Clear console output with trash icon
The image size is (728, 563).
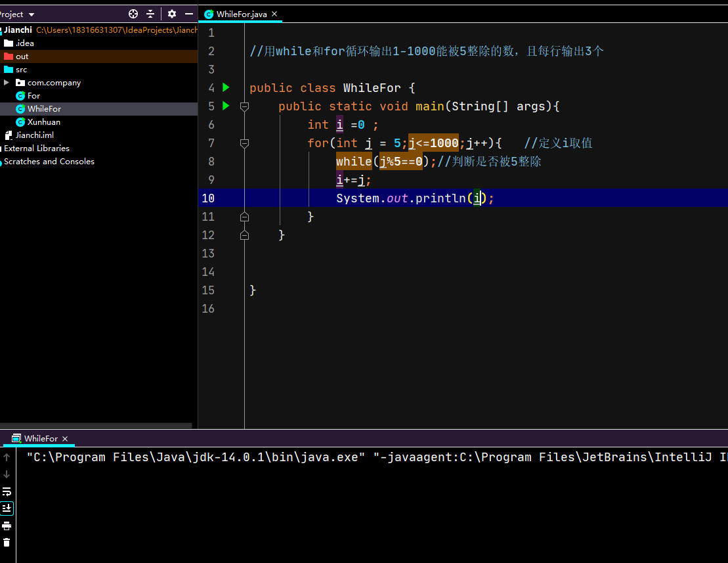click(7, 543)
